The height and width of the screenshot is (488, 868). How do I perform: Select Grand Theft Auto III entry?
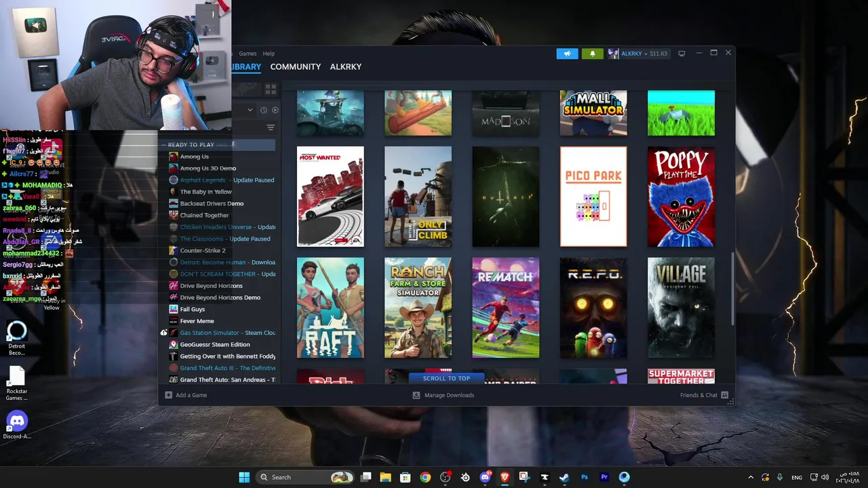point(221,368)
